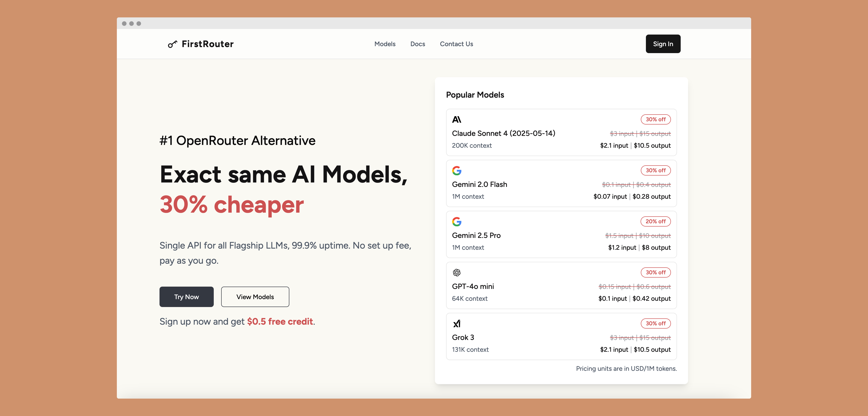The image size is (868, 416).
Task: Click the Try Now button
Action: click(x=186, y=297)
